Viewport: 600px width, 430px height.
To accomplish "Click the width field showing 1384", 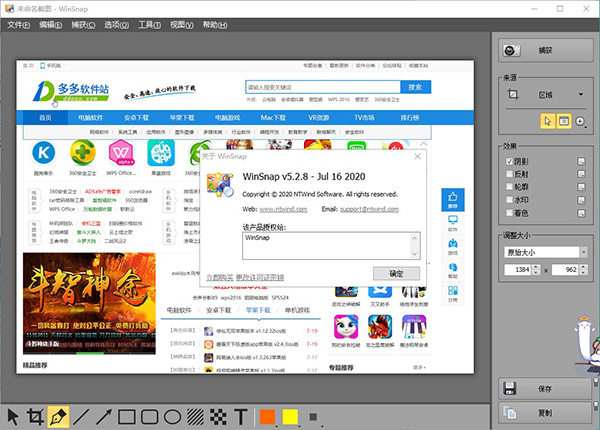I will [517, 270].
